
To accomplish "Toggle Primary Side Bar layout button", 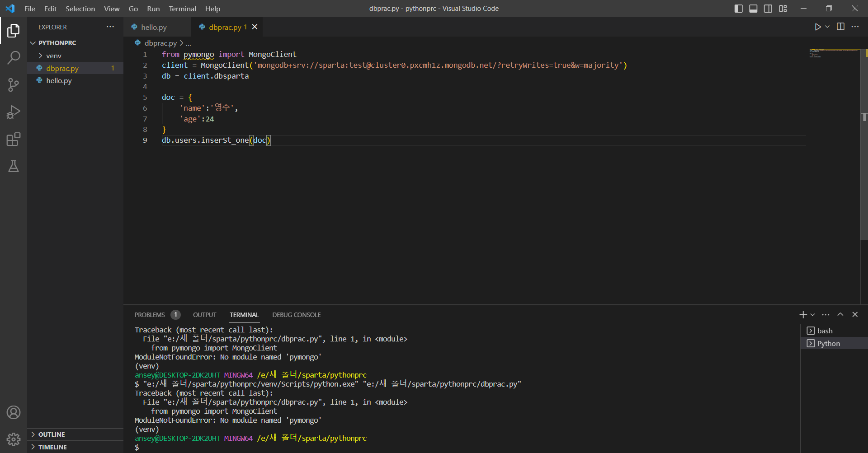I will click(x=739, y=9).
